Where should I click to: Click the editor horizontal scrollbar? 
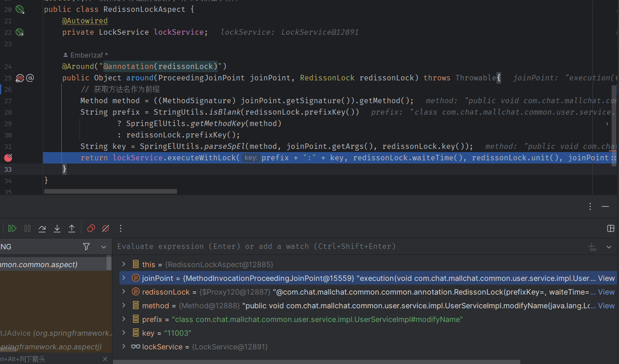point(111,191)
